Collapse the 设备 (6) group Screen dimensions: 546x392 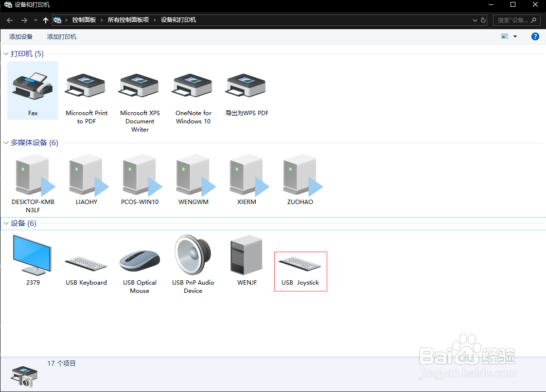(6, 223)
